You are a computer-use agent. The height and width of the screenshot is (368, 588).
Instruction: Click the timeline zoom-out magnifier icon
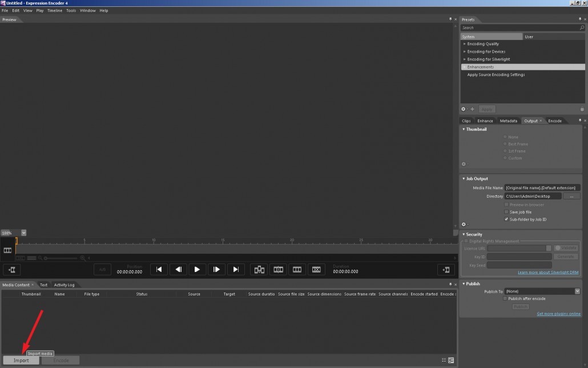point(40,258)
